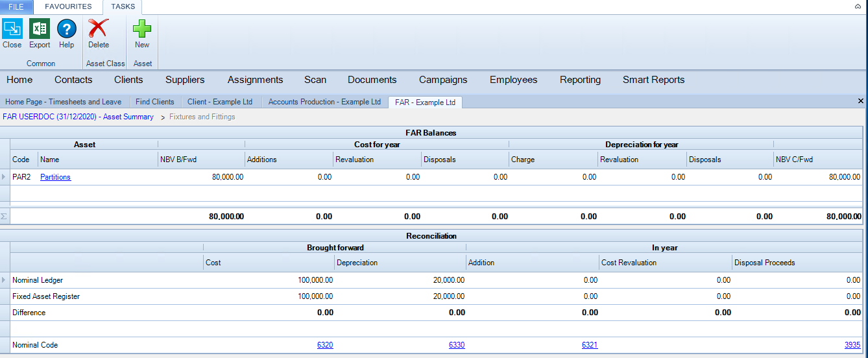Click the Code column header
This screenshot has height=358, width=868.
(24, 159)
